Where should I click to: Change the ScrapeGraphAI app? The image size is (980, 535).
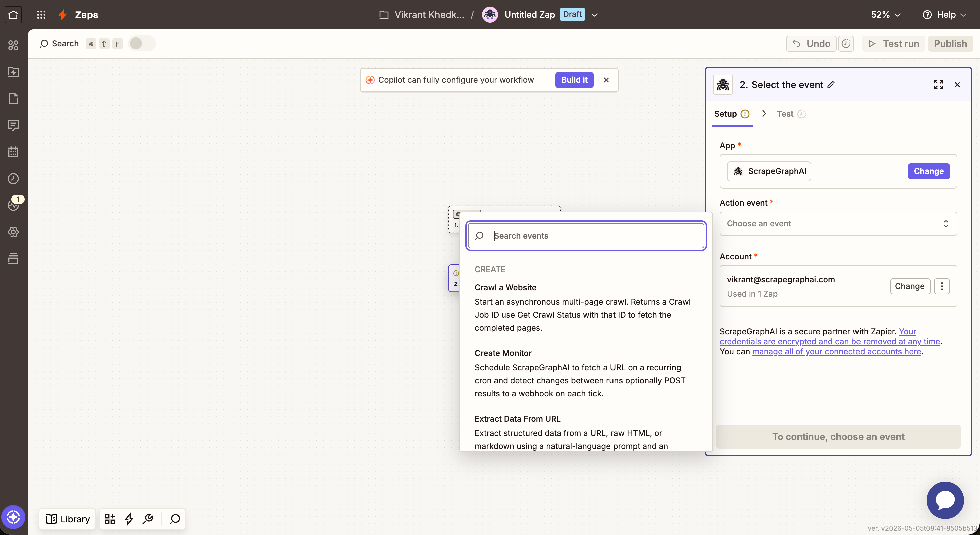[929, 171]
